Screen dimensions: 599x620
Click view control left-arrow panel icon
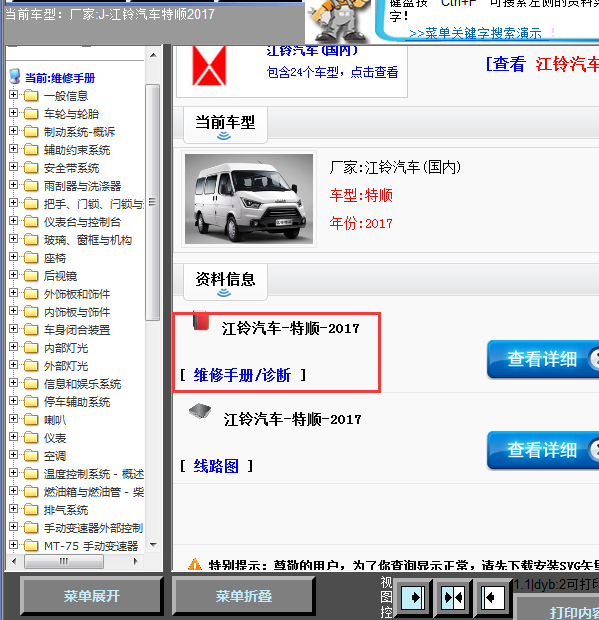coord(492,597)
